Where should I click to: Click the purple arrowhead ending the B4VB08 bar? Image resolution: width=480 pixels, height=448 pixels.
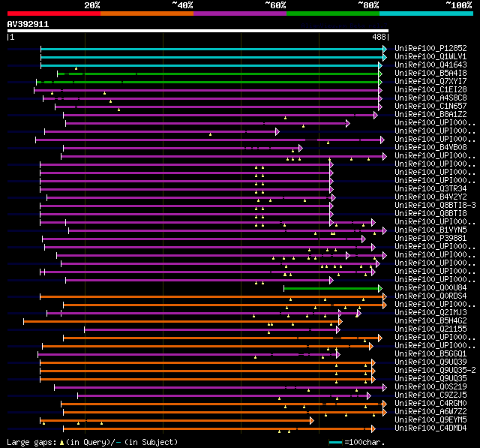point(301,149)
